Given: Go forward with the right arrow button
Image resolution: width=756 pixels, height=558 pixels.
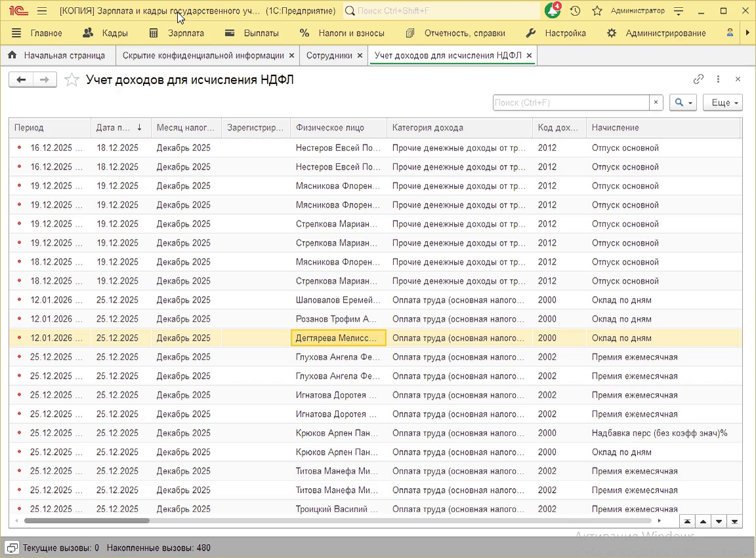Looking at the screenshot, I should [45, 79].
